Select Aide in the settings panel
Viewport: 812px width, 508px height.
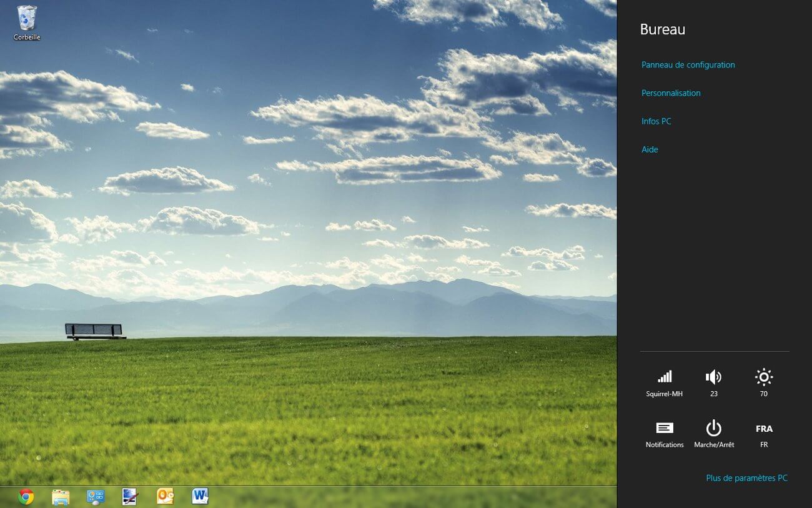pyautogui.click(x=650, y=149)
